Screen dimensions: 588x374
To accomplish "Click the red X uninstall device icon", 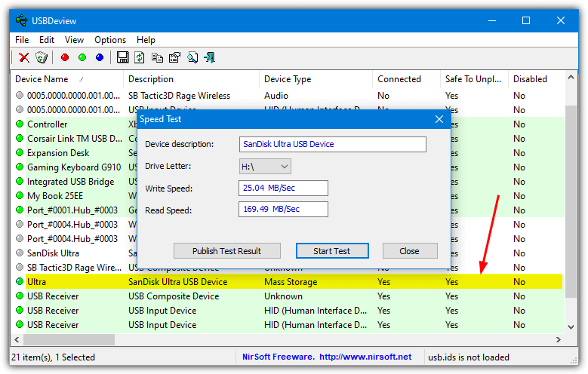I will pyautogui.click(x=24, y=57).
